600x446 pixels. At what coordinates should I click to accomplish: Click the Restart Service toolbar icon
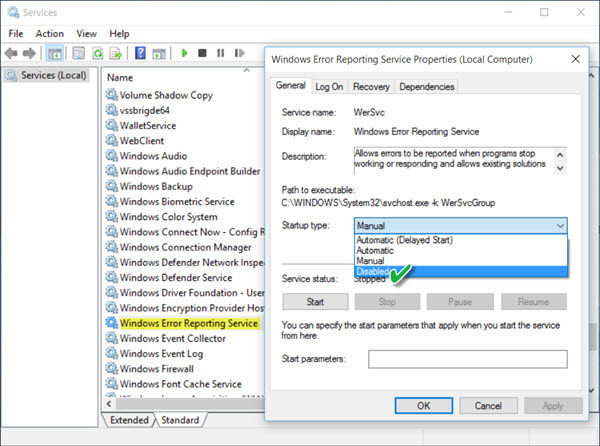tap(239, 53)
